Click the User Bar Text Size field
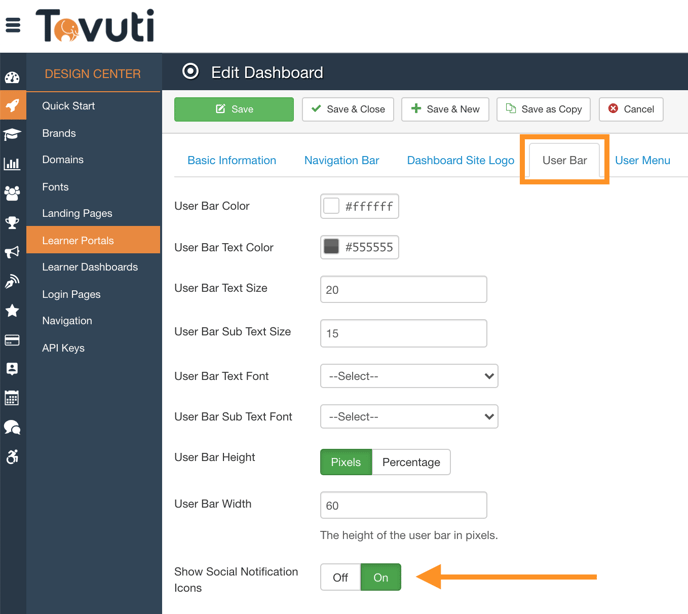This screenshot has width=688, height=614. pyautogui.click(x=403, y=289)
